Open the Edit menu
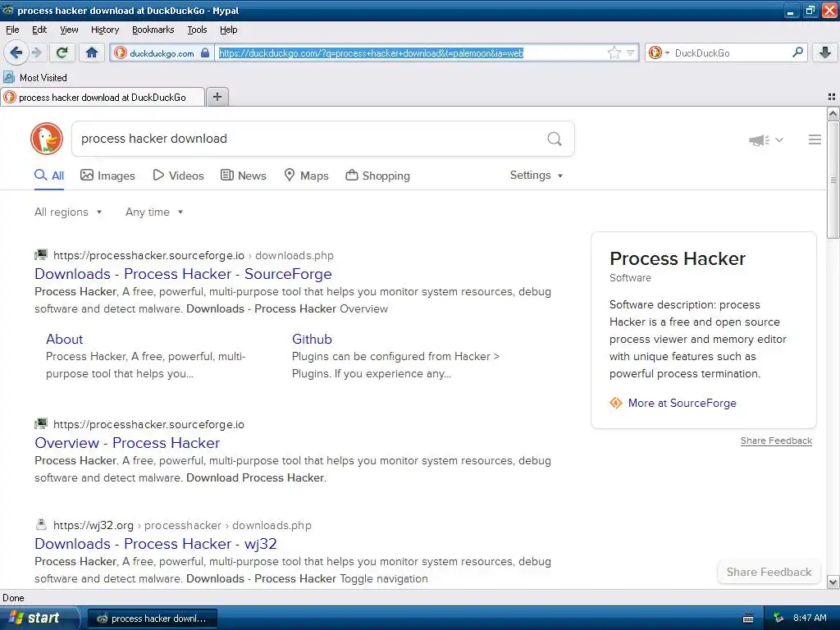Image resolution: width=840 pixels, height=630 pixels. [39, 30]
